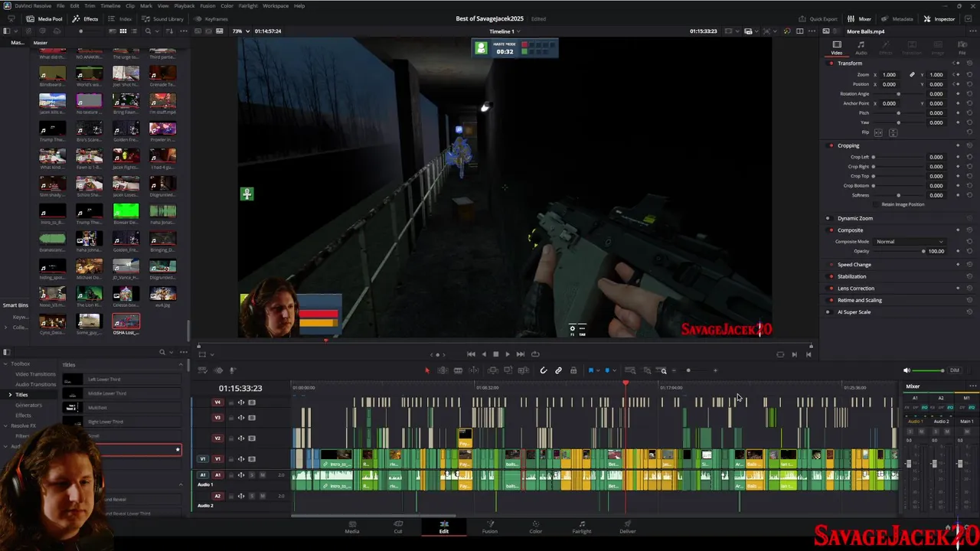The width and height of the screenshot is (980, 551).
Task: Click Quick Export
Action: (x=818, y=18)
